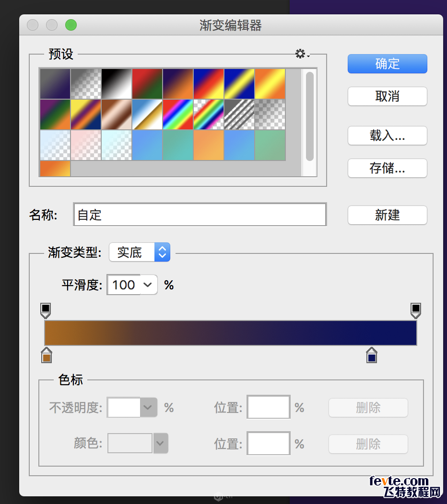Pick the pink to transparent preset
Viewport: 447px width, 504px height.
click(85, 145)
